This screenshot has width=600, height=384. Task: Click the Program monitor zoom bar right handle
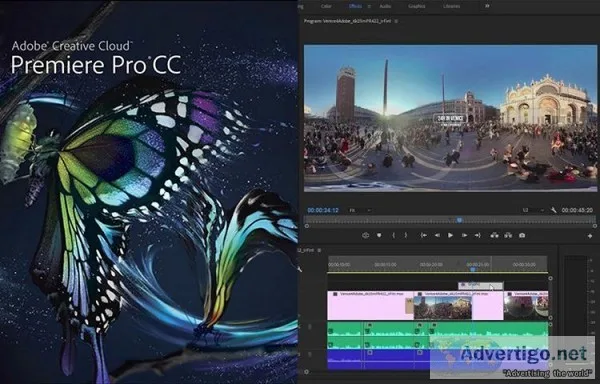tap(595, 226)
